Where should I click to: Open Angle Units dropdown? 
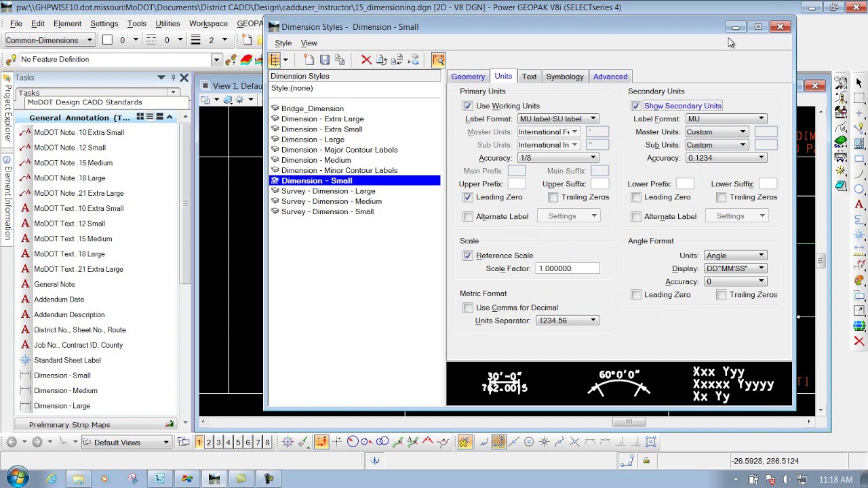pos(736,256)
